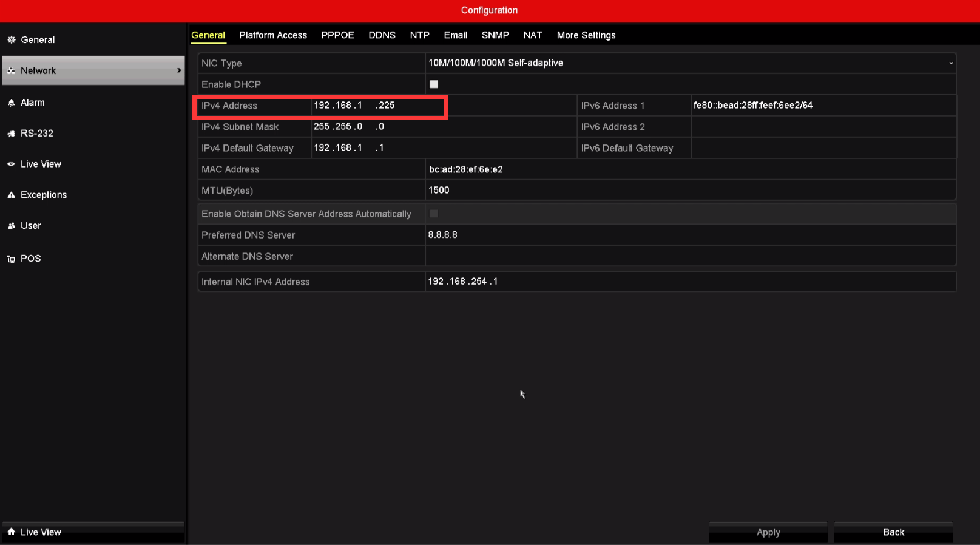Expand the Network menu chevron arrow
980x545 pixels.
[179, 70]
